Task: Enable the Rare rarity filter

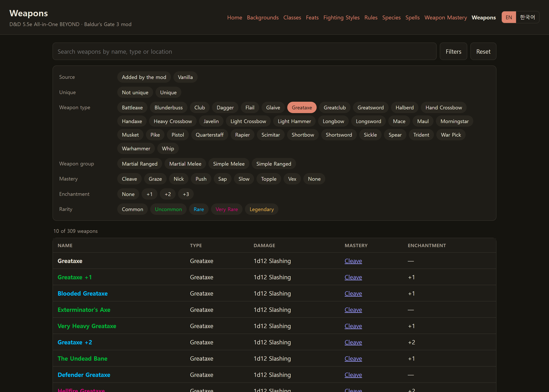Action: (198, 209)
